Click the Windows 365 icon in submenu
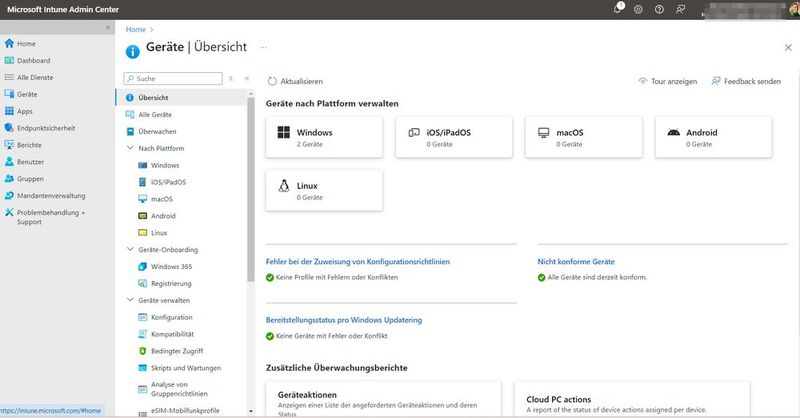 (x=142, y=266)
